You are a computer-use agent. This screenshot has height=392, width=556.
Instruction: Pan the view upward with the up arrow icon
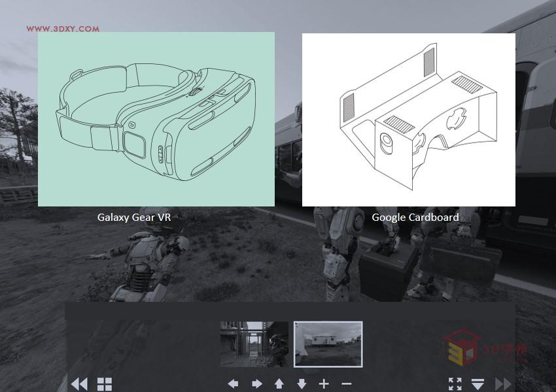278,384
